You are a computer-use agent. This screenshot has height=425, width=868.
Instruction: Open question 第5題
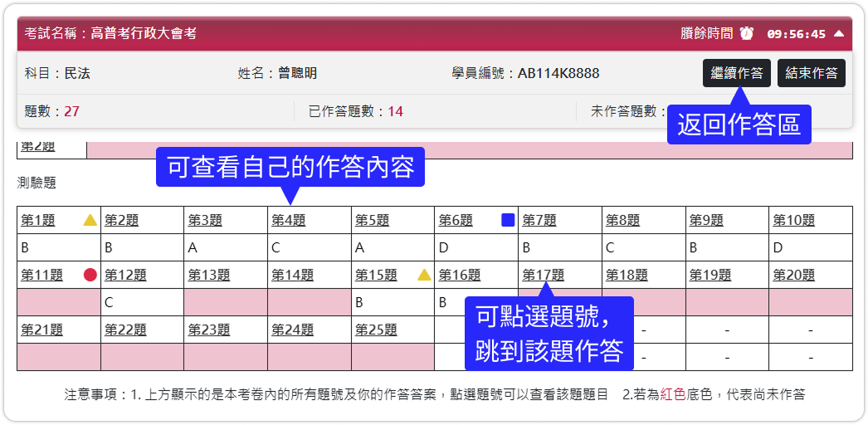pyautogui.click(x=372, y=220)
